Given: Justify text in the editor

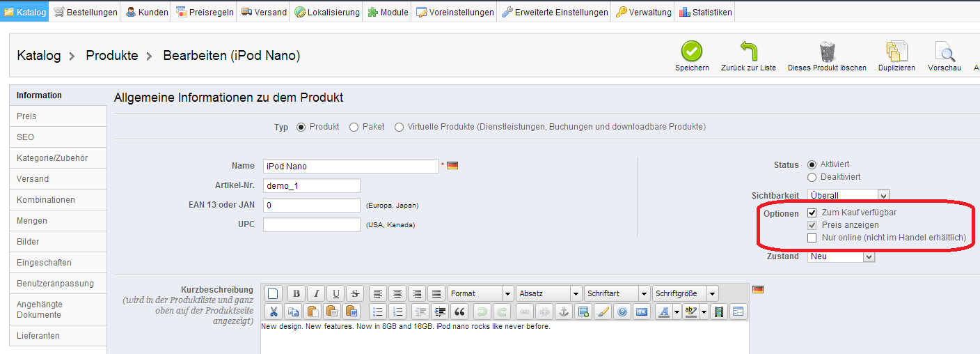Looking at the screenshot, I should click(x=436, y=293).
